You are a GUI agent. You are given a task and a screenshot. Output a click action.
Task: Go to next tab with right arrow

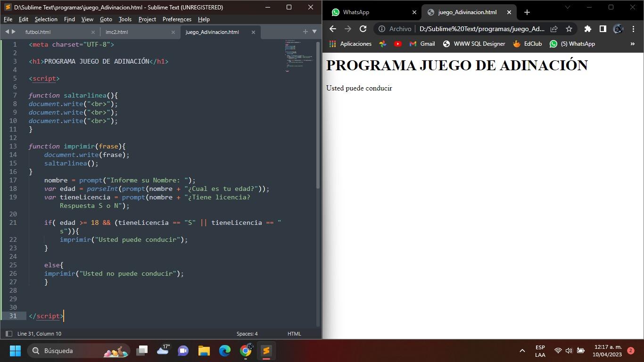pos(14,32)
